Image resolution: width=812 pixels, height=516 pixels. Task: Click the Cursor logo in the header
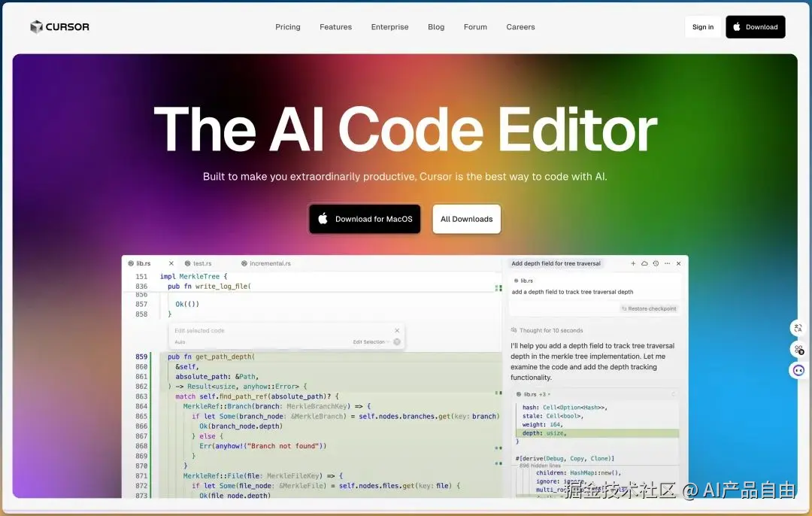[x=59, y=27]
